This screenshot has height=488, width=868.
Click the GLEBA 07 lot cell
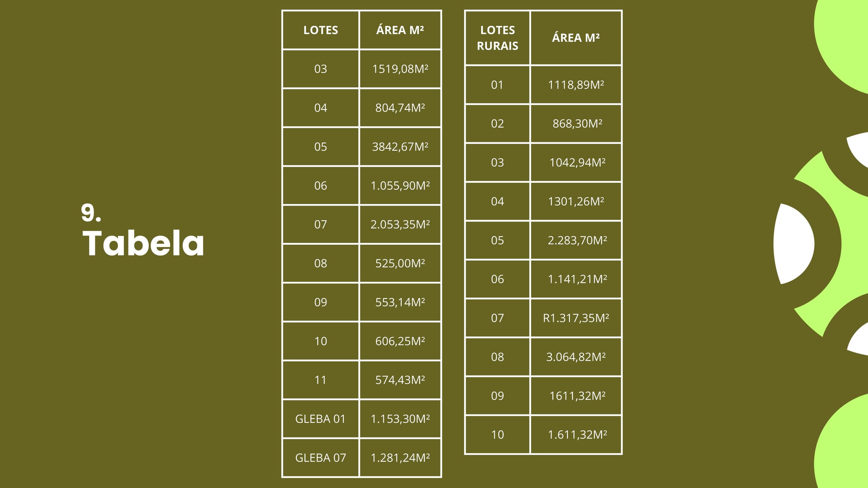(x=320, y=458)
